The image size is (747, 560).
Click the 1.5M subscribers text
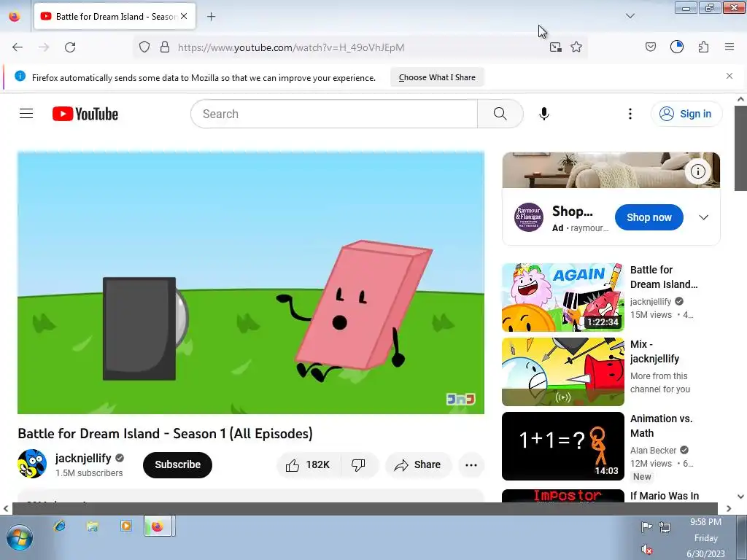tap(89, 472)
